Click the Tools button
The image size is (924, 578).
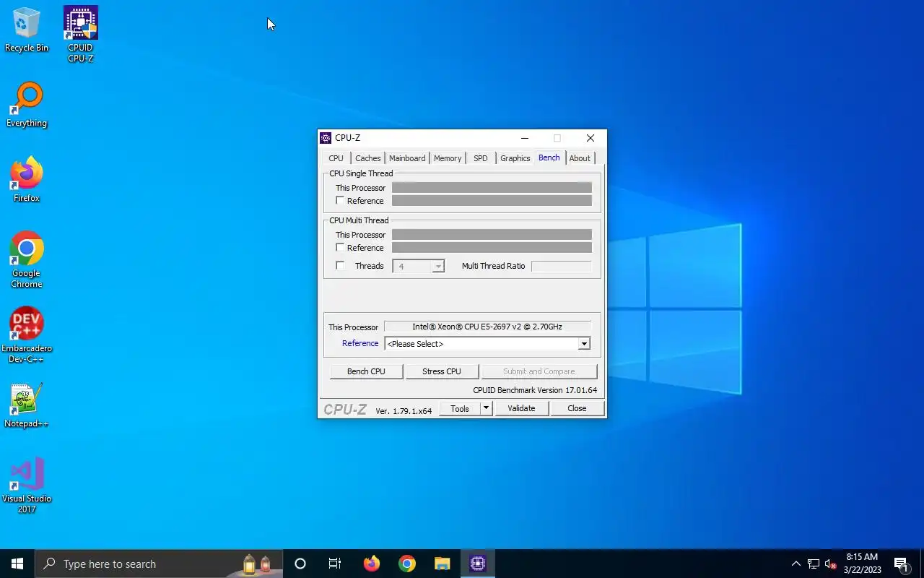pos(460,408)
